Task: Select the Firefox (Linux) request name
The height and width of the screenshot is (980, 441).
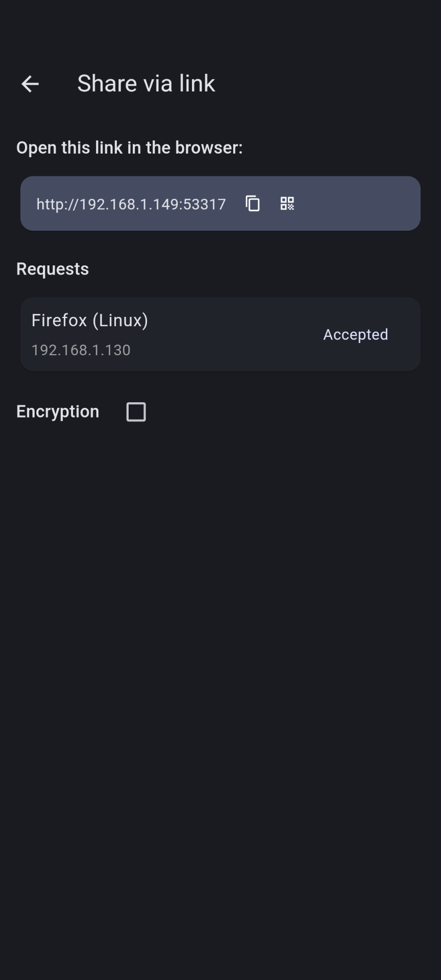Action: click(x=90, y=321)
